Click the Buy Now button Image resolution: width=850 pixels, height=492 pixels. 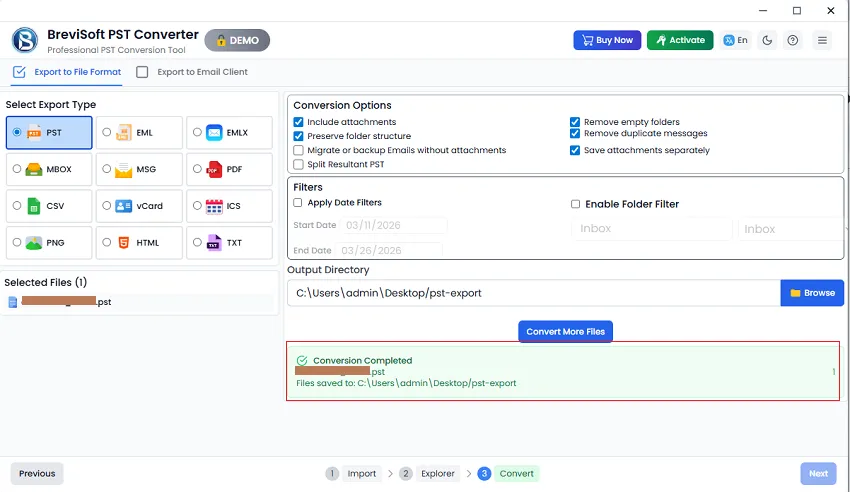[x=607, y=40]
